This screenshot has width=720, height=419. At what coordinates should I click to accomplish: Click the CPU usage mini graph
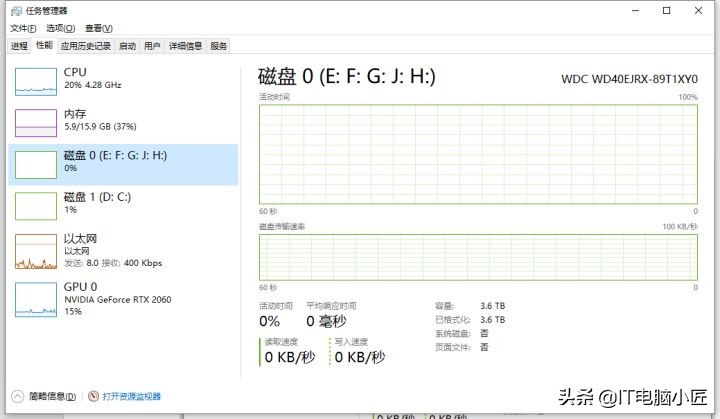[36, 82]
